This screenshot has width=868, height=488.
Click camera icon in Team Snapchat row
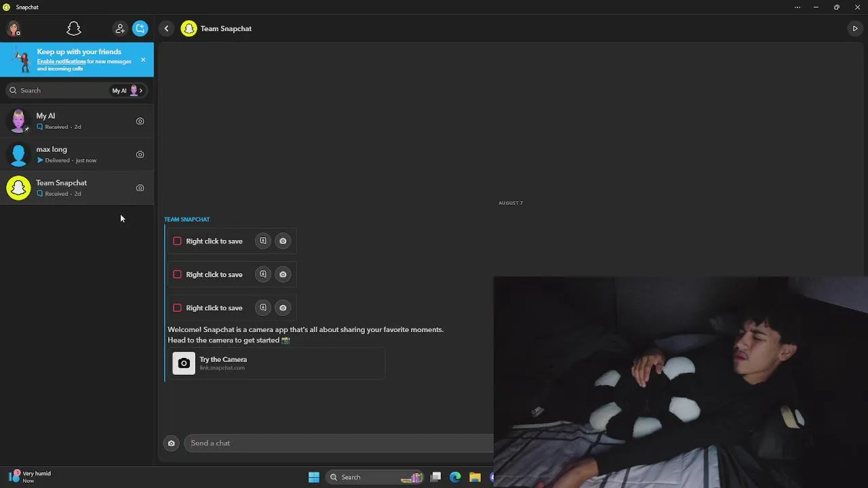pos(140,188)
